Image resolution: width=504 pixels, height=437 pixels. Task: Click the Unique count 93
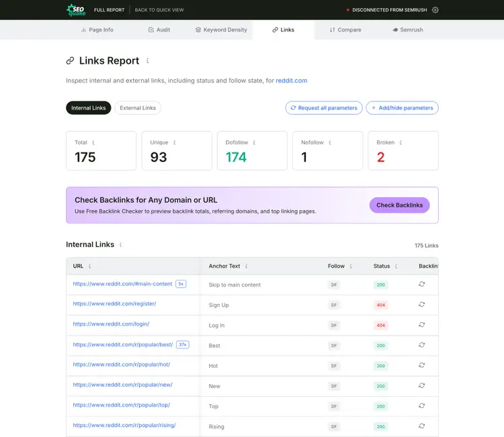point(159,157)
